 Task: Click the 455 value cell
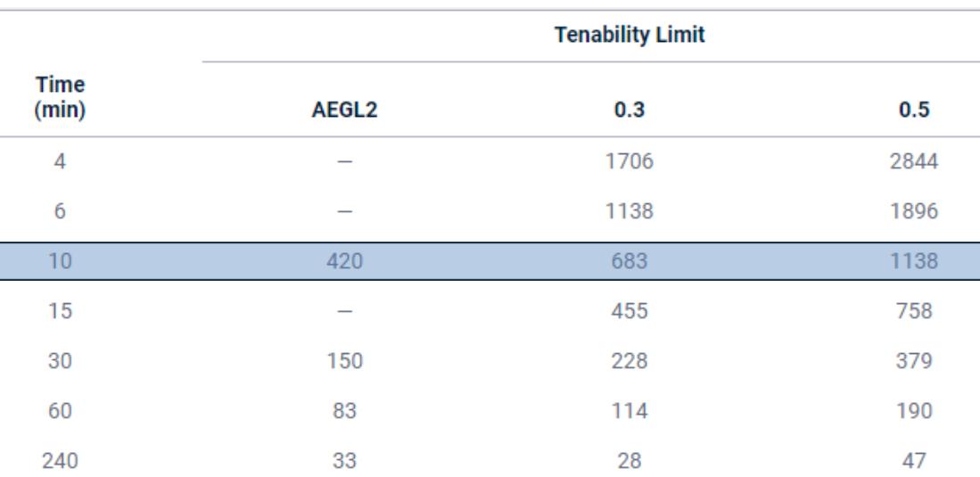630,310
